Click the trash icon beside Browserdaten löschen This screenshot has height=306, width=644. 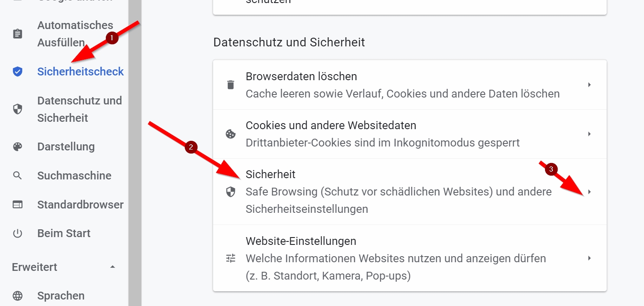click(x=230, y=85)
